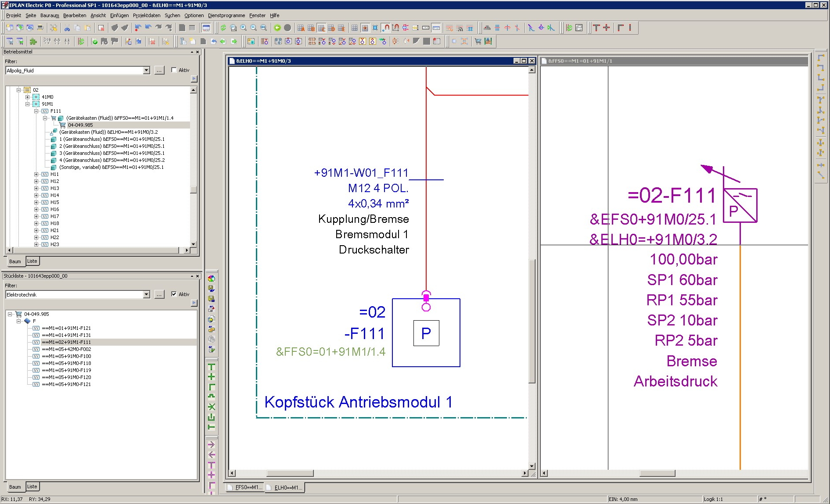This screenshot has height=504, width=830.
Task: Click the zoom 100 percent icon
Action: [x=263, y=28]
